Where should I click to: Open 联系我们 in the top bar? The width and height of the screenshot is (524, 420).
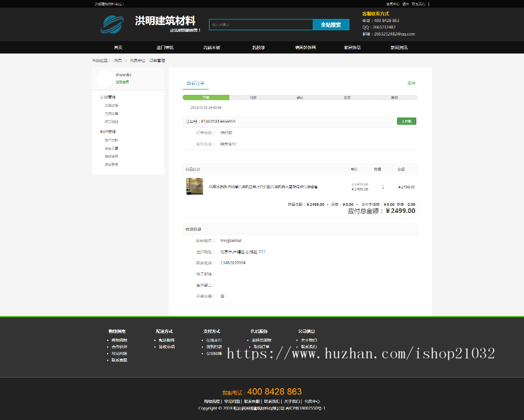pyautogui.click(x=419, y=4)
